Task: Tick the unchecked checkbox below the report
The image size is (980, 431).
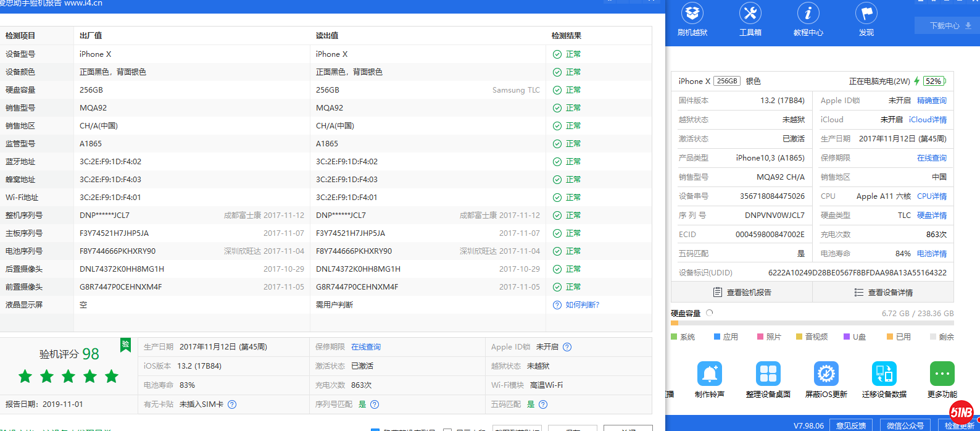Action: coord(447,429)
